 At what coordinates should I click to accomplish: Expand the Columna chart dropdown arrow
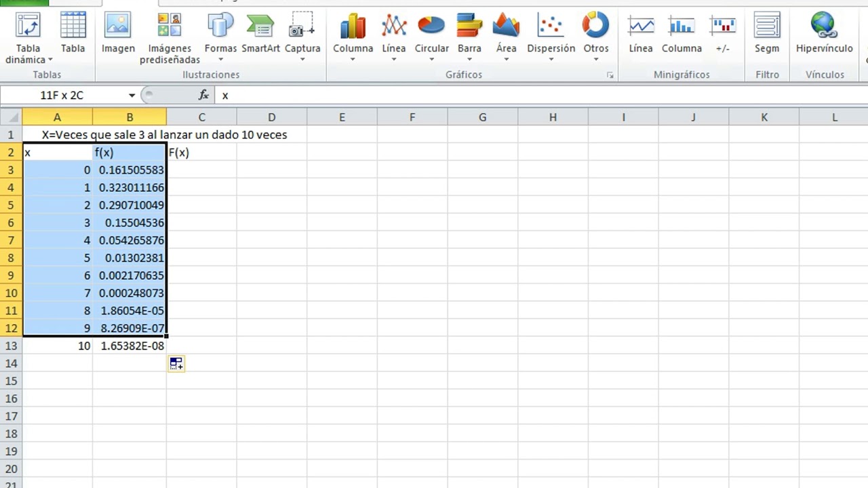click(x=353, y=60)
